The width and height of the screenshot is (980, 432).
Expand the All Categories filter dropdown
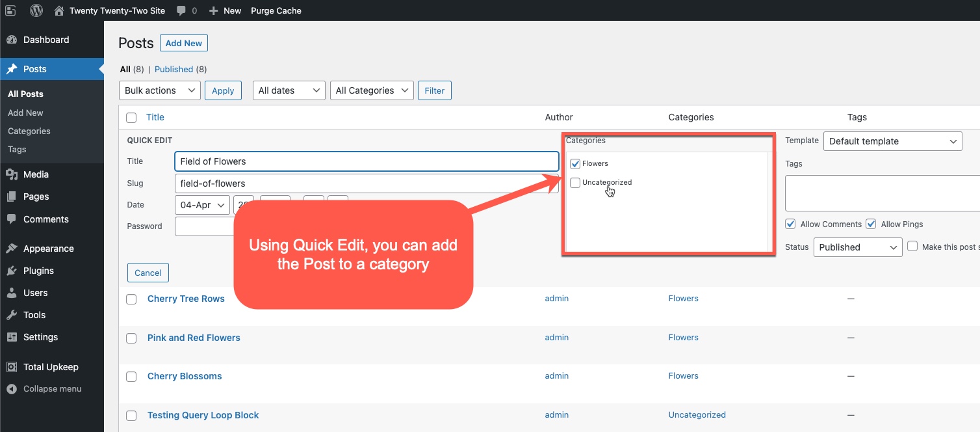tap(372, 90)
